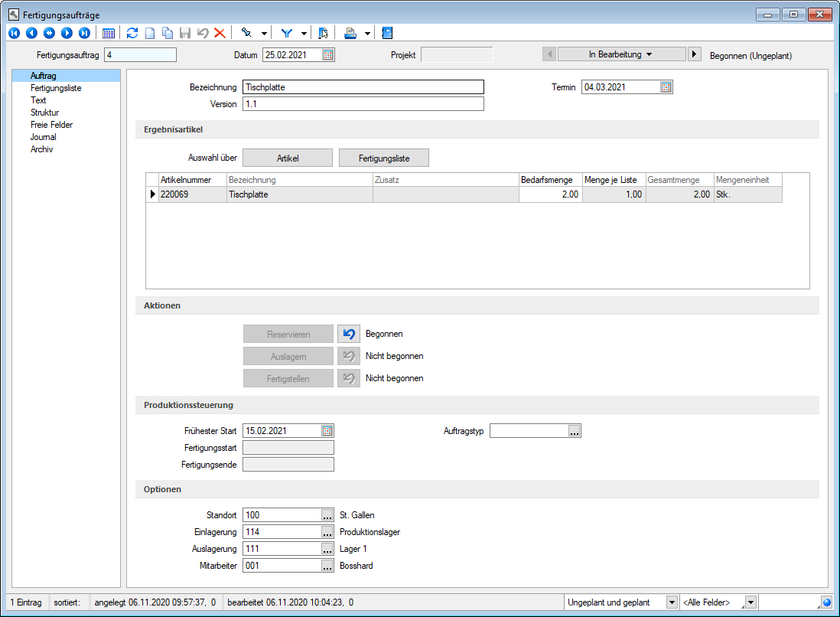Click inside the Bezeichnung field showing Tischplatte

click(363, 87)
